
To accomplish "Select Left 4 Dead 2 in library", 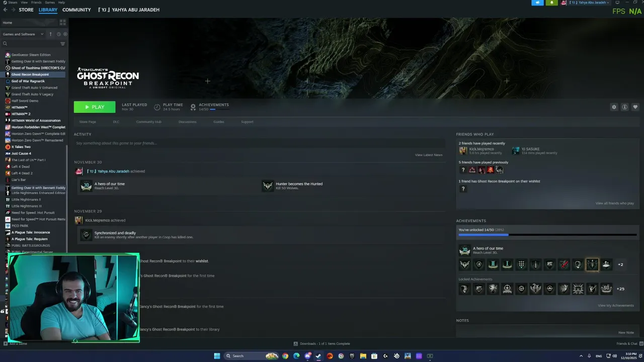I will point(22,173).
